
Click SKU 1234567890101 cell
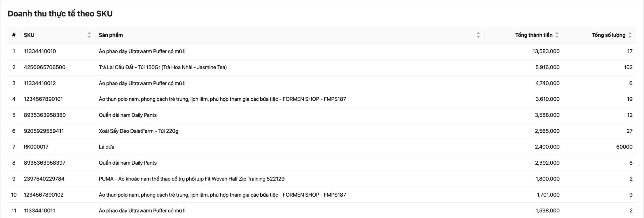coord(43,99)
